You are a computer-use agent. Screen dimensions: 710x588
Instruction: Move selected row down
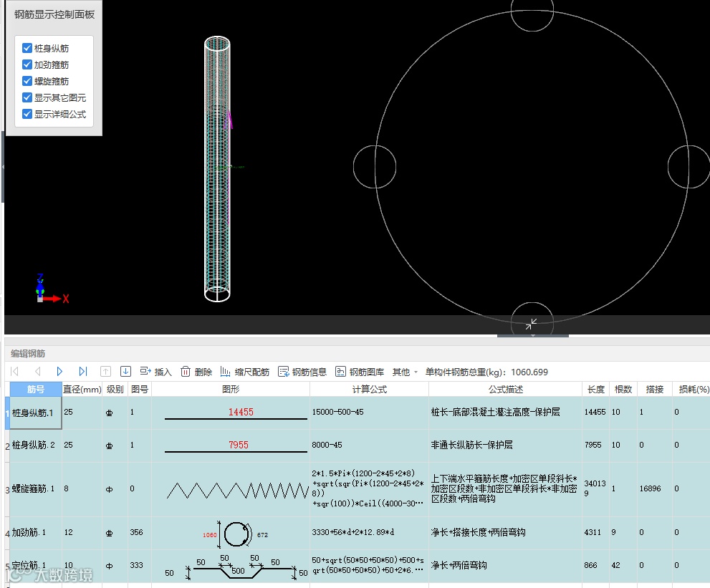pyautogui.click(x=125, y=372)
